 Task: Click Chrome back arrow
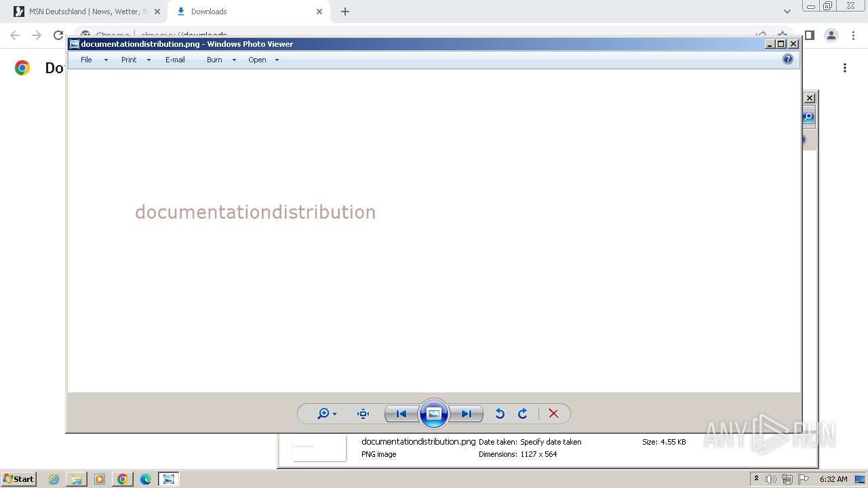pos(15,35)
